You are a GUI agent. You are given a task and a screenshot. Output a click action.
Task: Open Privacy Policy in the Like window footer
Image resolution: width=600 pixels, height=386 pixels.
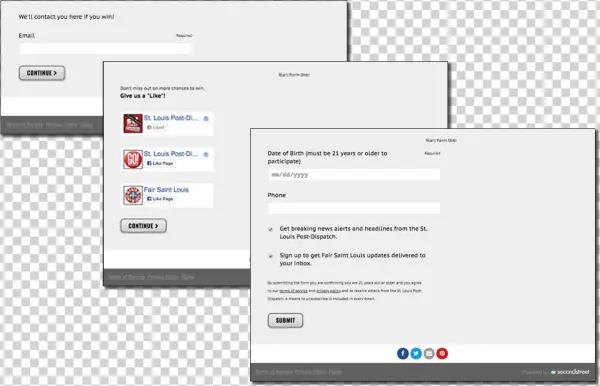point(163,277)
